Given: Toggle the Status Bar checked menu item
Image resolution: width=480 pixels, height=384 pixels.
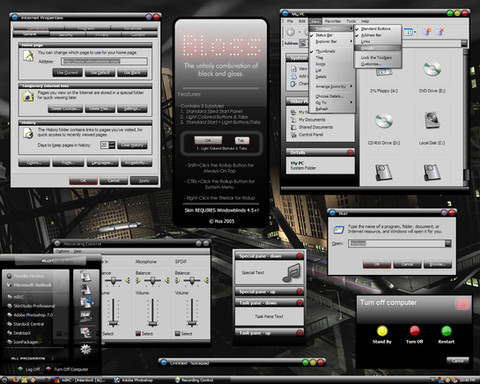Looking at the screenshot, I should 324,35.
